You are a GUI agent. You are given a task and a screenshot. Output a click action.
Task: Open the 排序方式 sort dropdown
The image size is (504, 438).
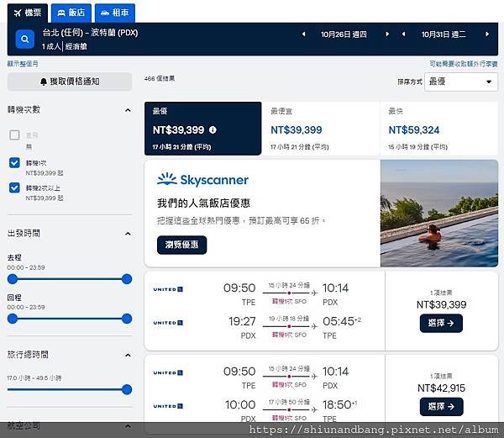[461, 82]
